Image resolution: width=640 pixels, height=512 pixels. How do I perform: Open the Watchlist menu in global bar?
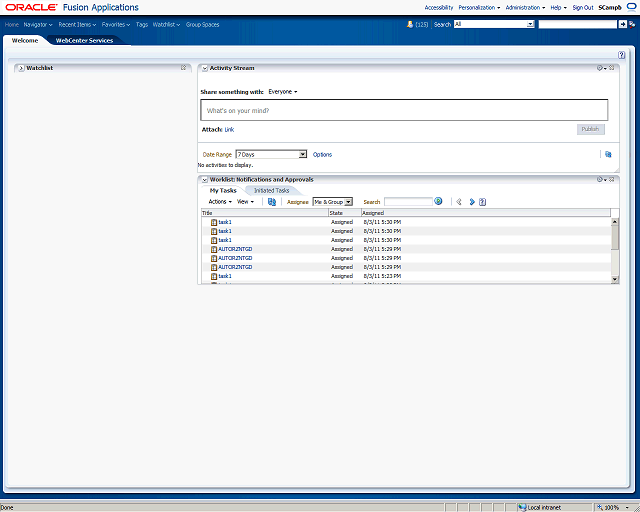[x=167, y=24]
